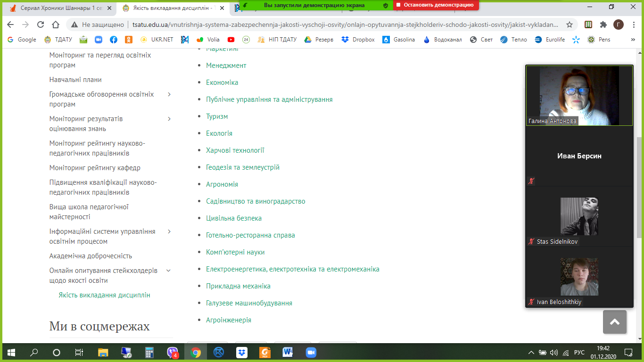Open the Odnoklassniki bookmark icon
Viewport: 644px width, 362px height.
coord(129,40)
